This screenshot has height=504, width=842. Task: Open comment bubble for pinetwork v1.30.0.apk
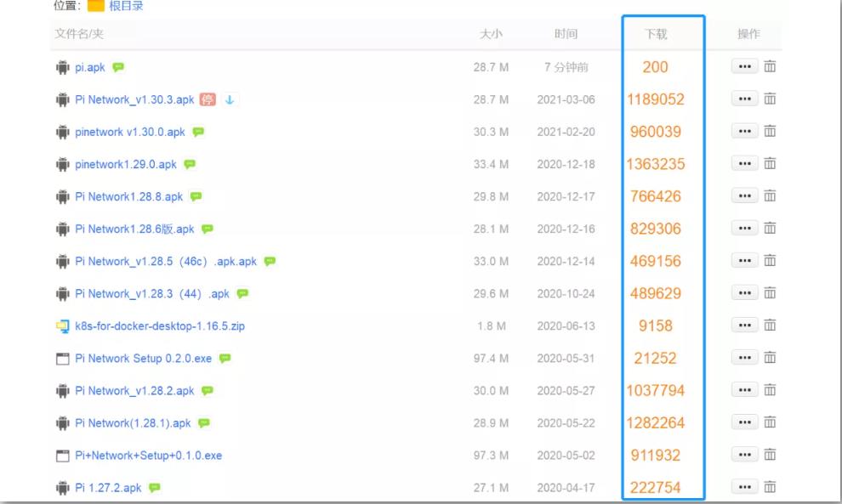tap(198, 132)
